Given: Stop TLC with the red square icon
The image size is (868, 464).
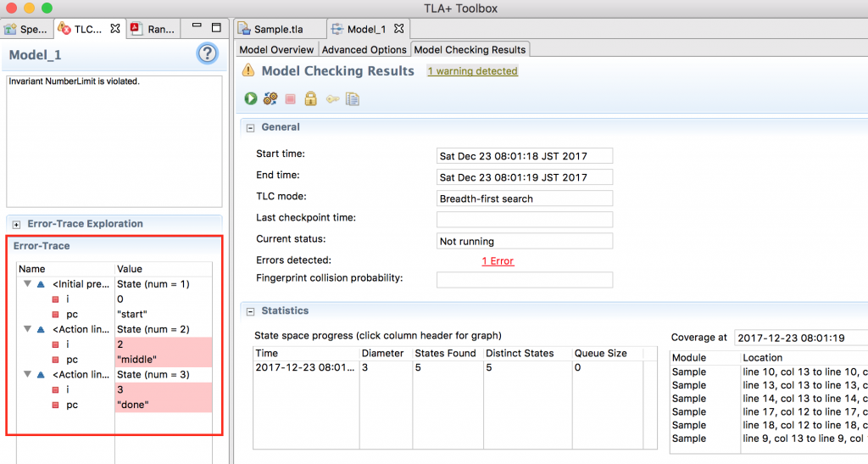Looking at the screenshot, I should pyautogui.click(x=290, y=99).
